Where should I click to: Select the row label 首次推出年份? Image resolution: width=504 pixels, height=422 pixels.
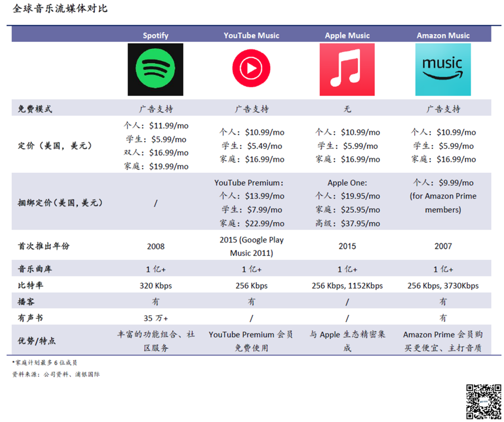pos(44,246)
